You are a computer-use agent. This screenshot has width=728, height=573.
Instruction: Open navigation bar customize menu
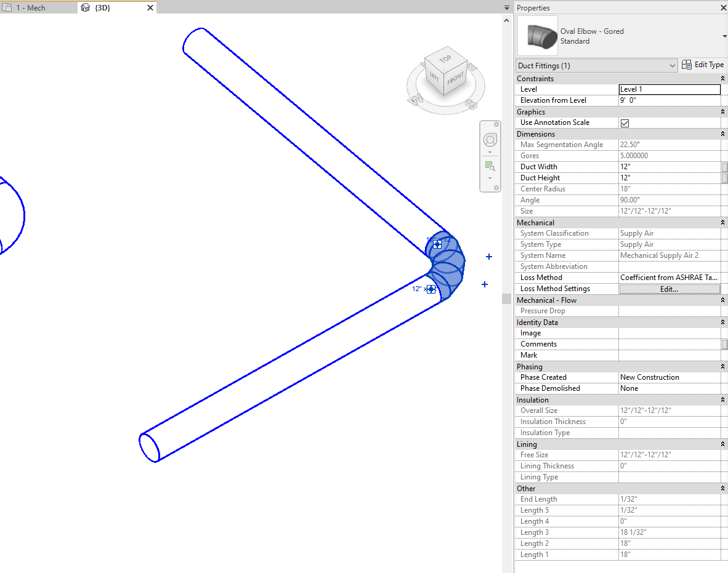[x=496, y=188]
